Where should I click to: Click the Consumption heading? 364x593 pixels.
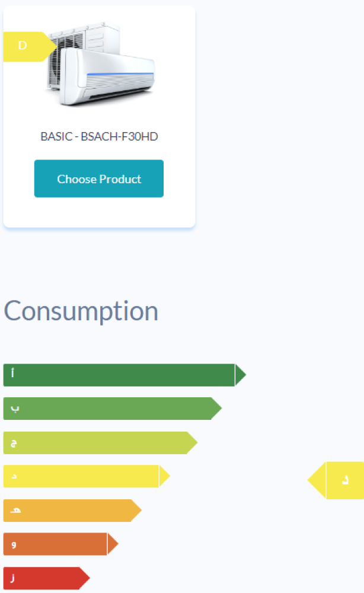[81, 311]
